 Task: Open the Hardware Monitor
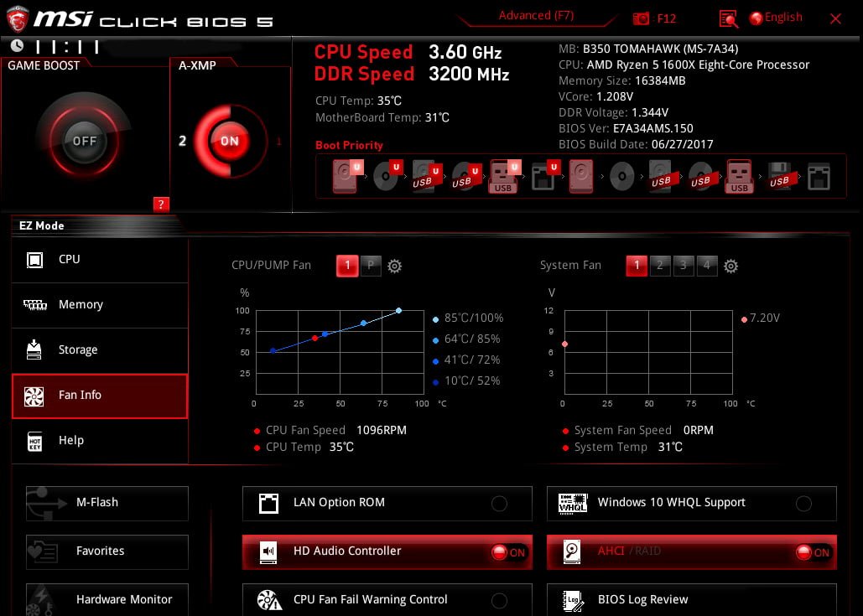tap(107, 599)
